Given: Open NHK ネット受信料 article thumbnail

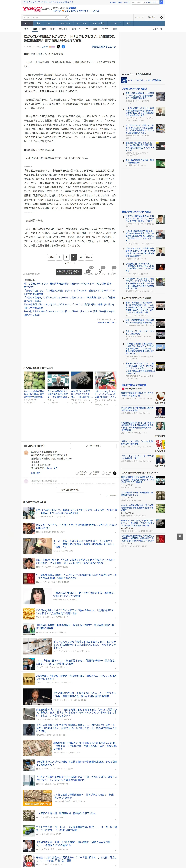Looking at the screenshot, I should 82,380.
